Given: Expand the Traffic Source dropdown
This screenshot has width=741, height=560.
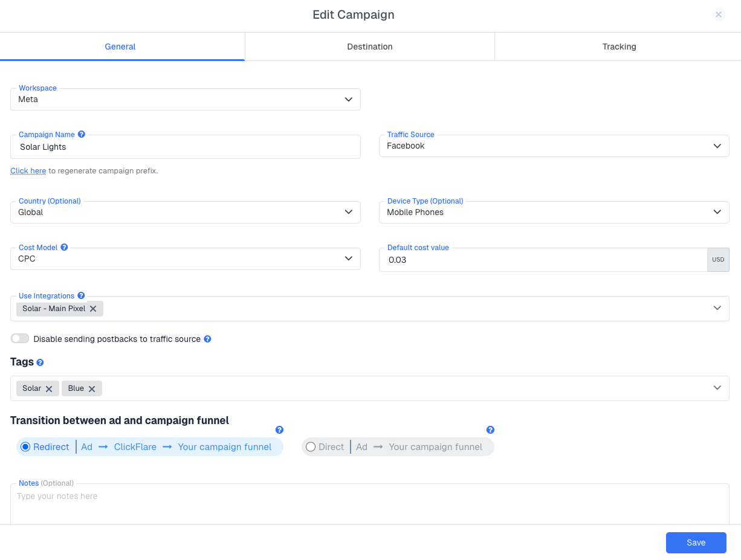Looking at the screenshot, I should click(x=554, y=146).
